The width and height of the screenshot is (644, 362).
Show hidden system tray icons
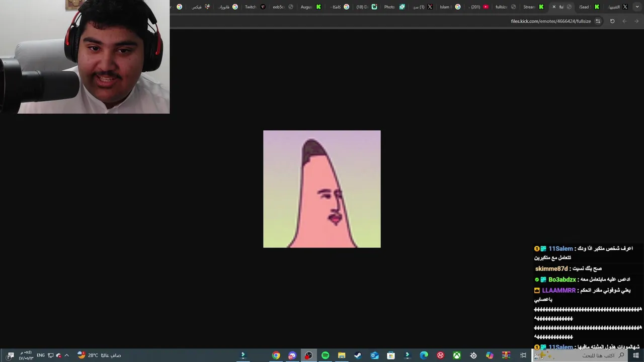tap(66, 355)
